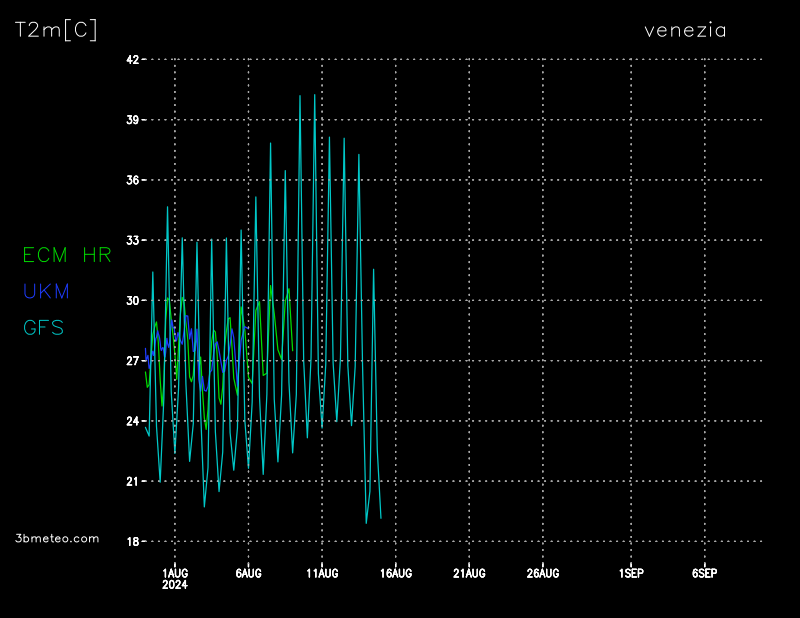Click the 11AUG date tick label
Viewport: 800px width, 618px height.
pyautogui.click(x=322, y=573)
